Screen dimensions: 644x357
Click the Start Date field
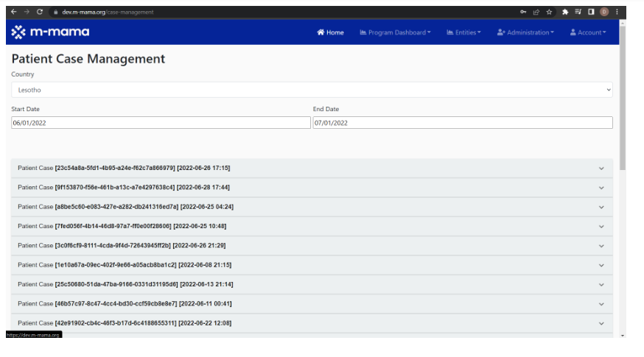pyautogui.click(x=161, y=123)
